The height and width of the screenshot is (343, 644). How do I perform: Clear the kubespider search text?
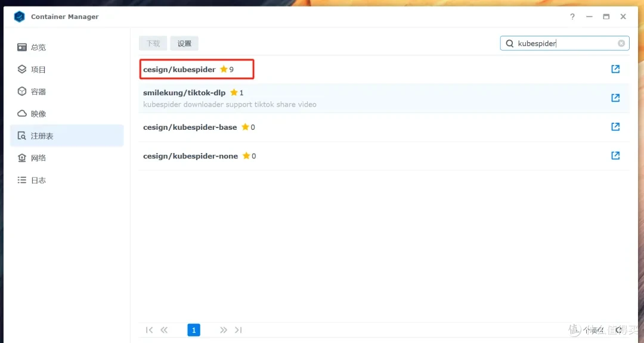point(621,43)
